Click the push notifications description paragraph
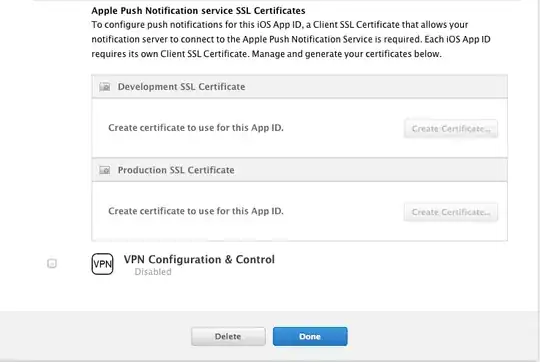This screenshot has width=540, height=362. tap(291, 39)
